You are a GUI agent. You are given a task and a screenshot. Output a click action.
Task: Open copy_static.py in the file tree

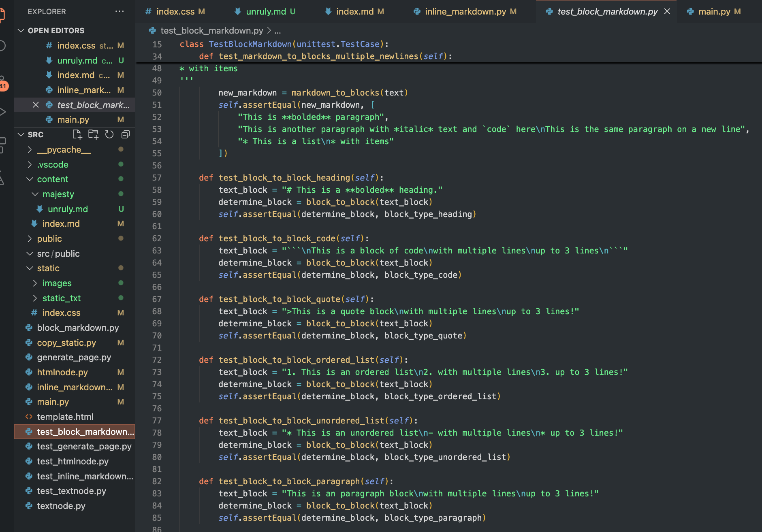point(75,343)
